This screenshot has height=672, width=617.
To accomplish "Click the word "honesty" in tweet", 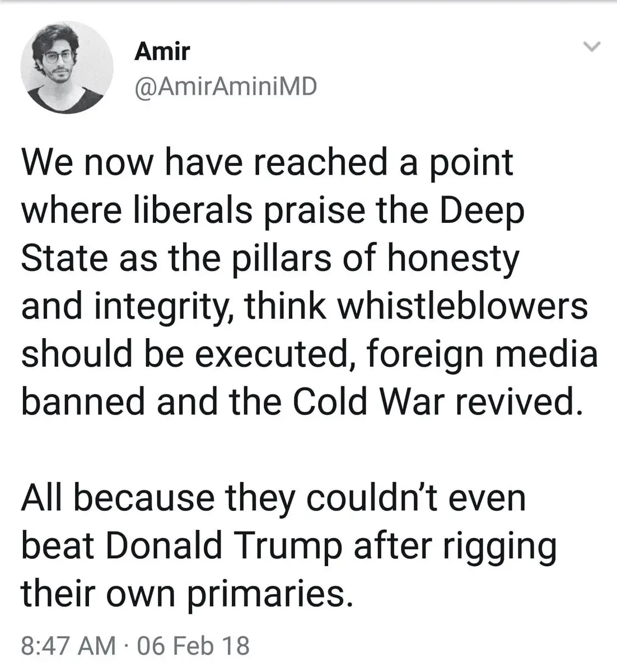I will click(451, 259).
